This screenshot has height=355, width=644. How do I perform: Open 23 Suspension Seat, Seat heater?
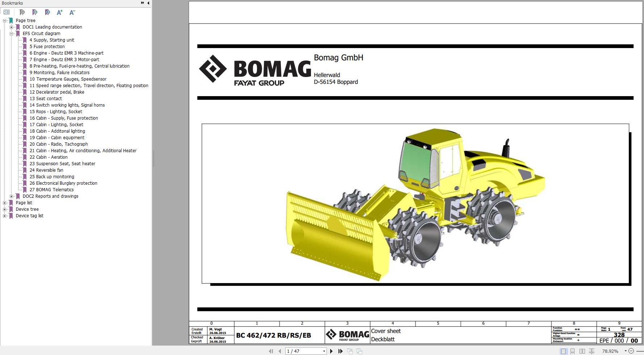click(62, 164)
